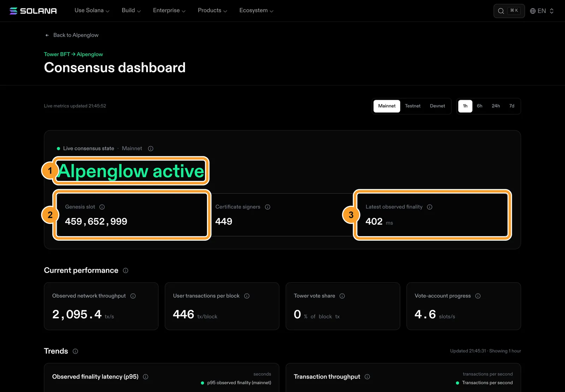565x392 pixels.
Task: Click the Tower BFT → Alpenglow link
Action: [73, 54]
